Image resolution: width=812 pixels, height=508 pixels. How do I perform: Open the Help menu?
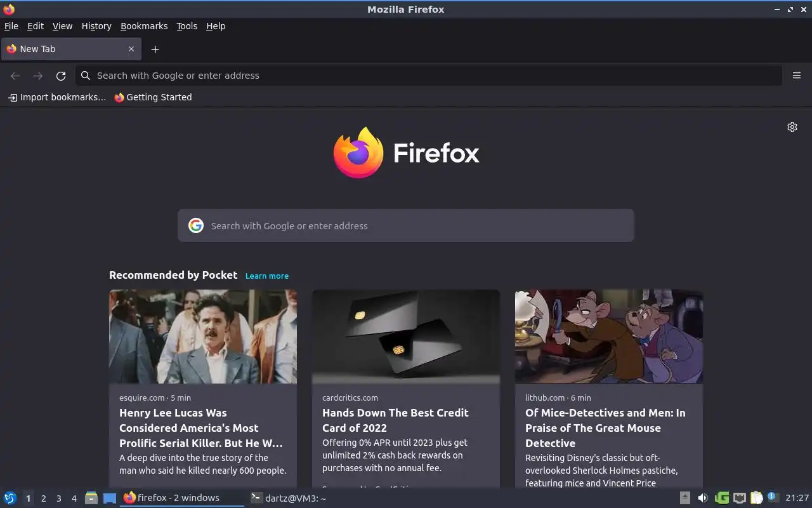pos(216,26)
